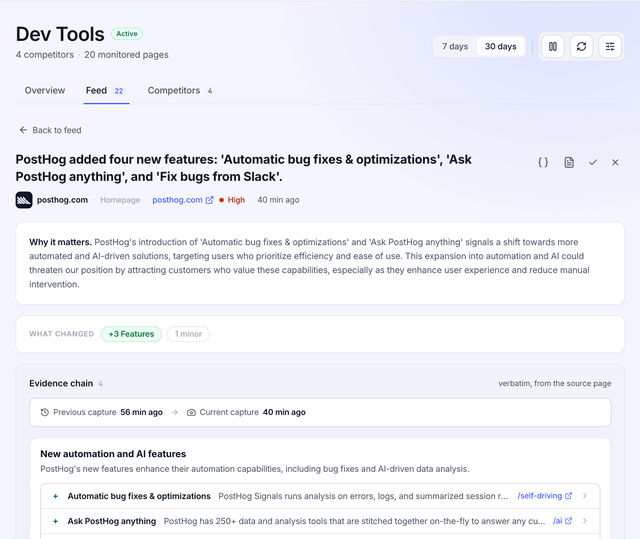
Task: Click 'New automation and AI features' heading
Action: [113, 454]
